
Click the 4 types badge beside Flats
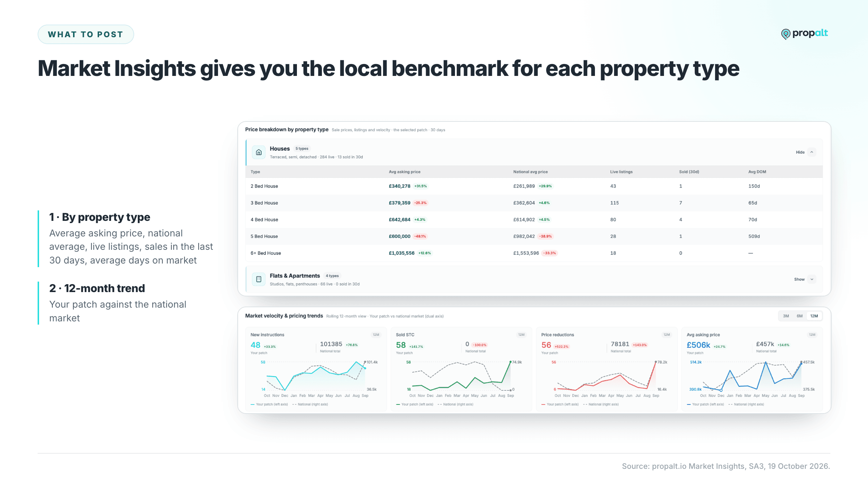(332, 276)
